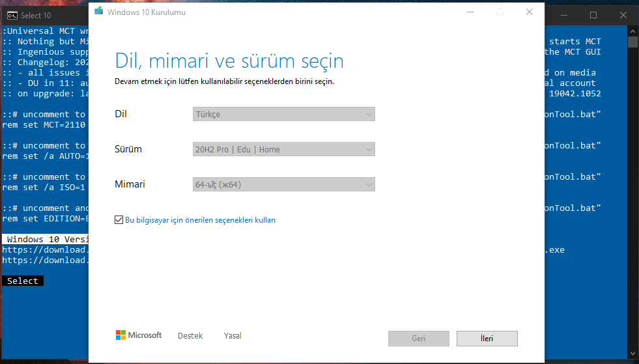The image size is (639, 364).
Task: Close the Windows 10 Kurulumu dialog
Action: [530, 12]
